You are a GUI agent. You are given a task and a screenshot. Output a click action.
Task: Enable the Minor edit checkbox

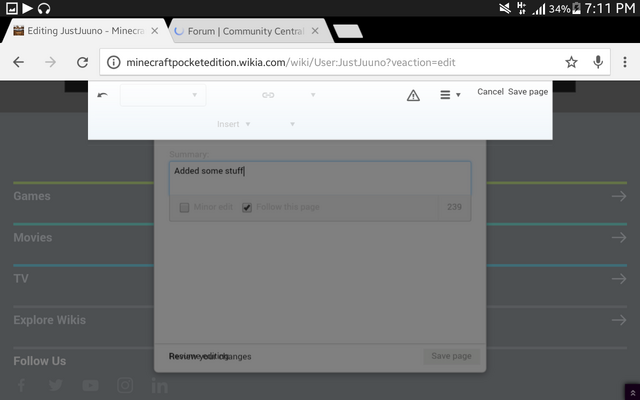pos(184,207)
